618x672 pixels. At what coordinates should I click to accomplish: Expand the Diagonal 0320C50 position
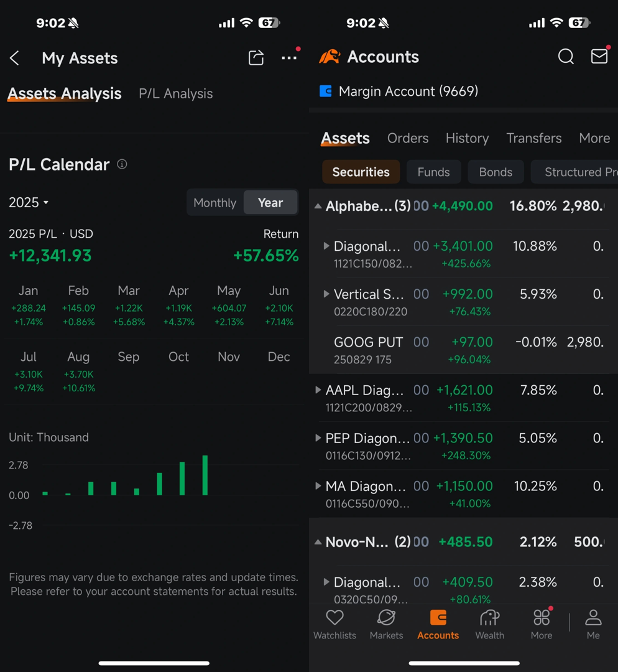pos(326,582)
